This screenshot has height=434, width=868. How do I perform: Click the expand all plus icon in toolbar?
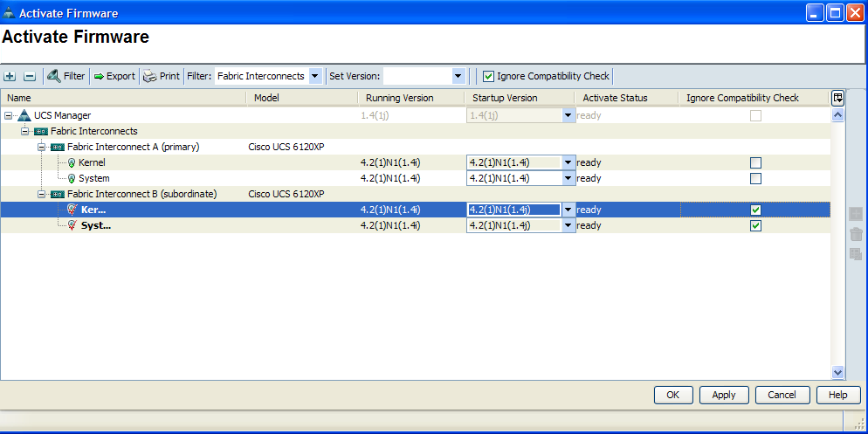point(10,76)
